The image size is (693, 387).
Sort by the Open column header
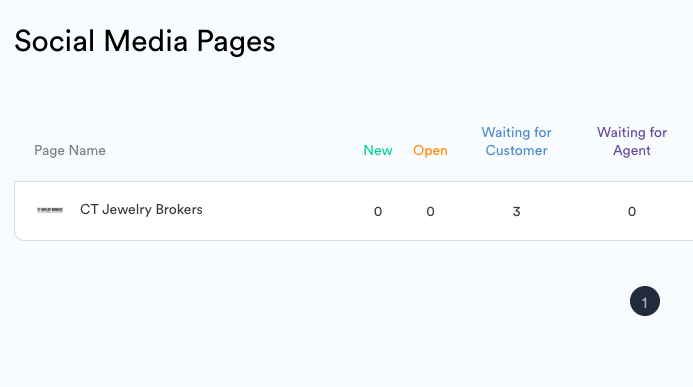[x=430, y=151]
